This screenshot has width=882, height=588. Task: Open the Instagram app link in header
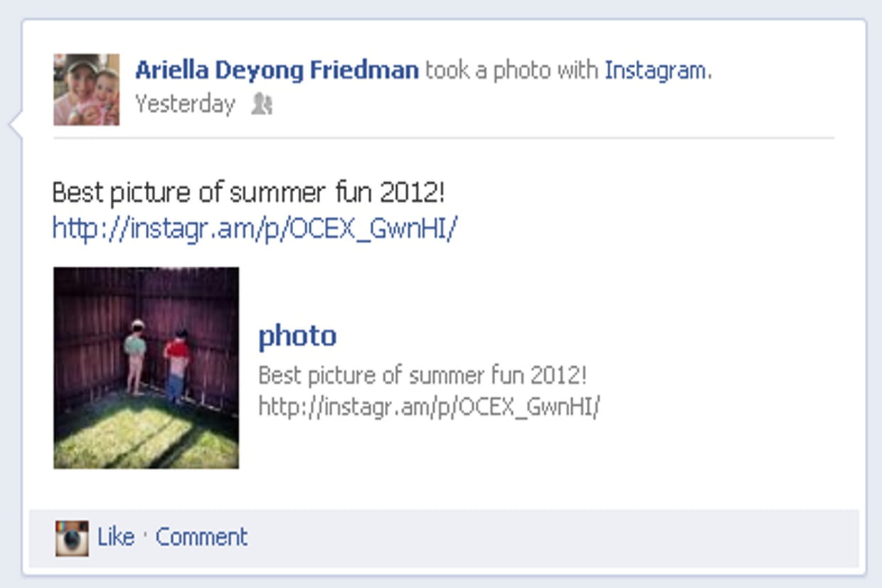click(656, 70)
